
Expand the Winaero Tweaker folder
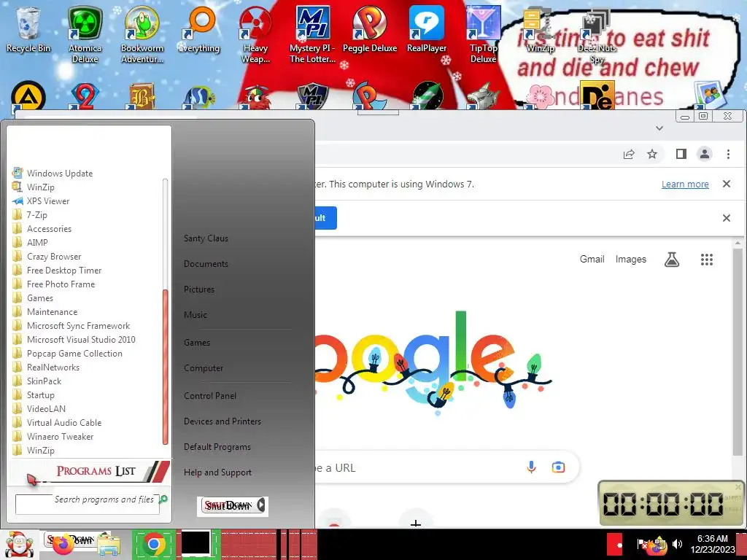[x=60, y=436]
